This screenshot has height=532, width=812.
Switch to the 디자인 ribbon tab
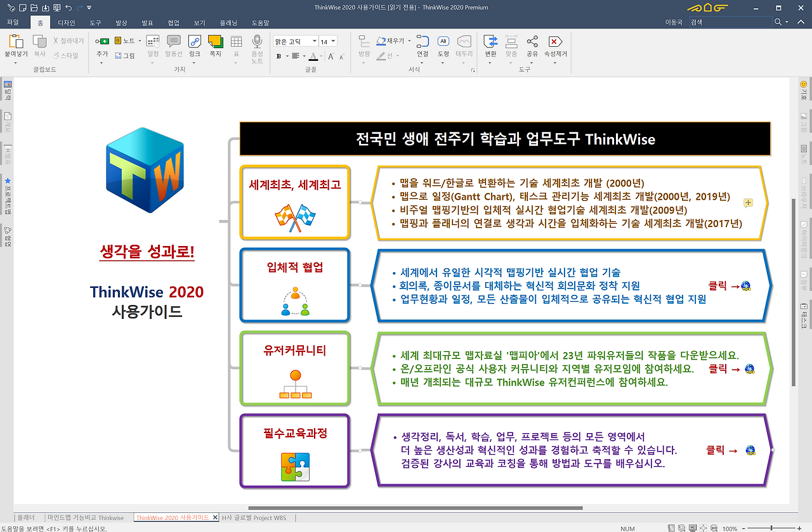tap(68, 22)
